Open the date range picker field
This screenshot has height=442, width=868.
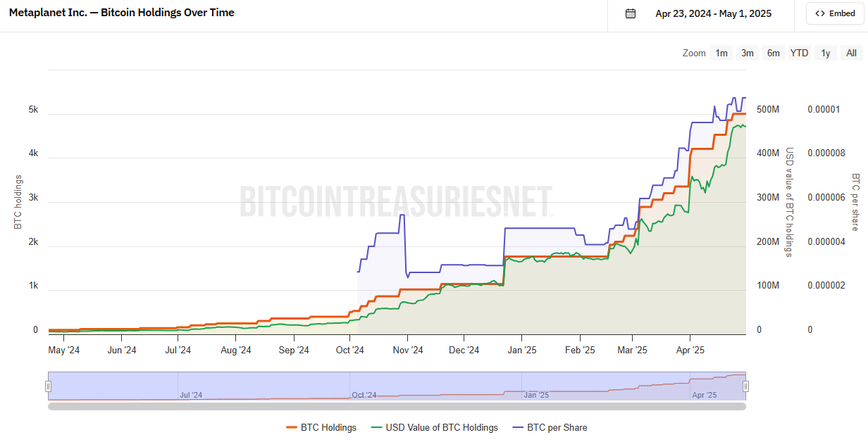pos(713,13)
